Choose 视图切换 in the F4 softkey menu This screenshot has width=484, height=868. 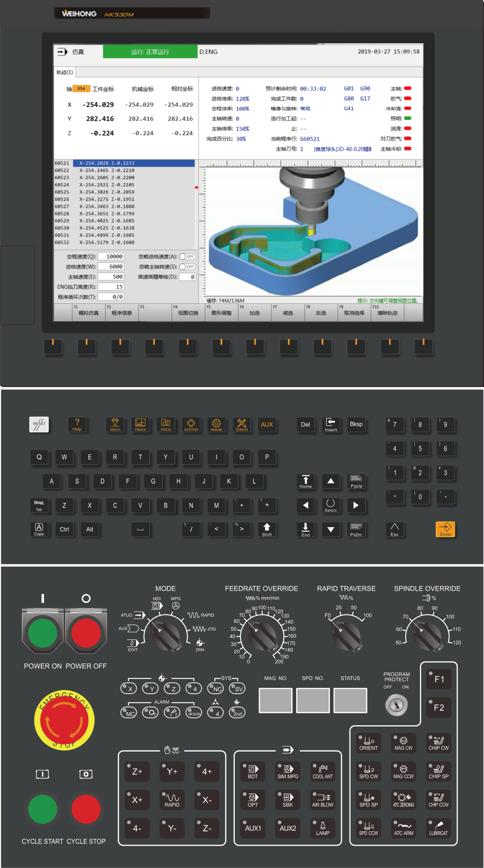[x=188, y=313]
